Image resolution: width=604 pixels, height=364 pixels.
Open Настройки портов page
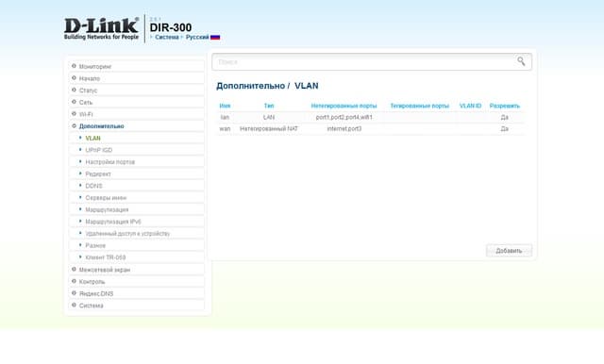[x=136, y=161]
